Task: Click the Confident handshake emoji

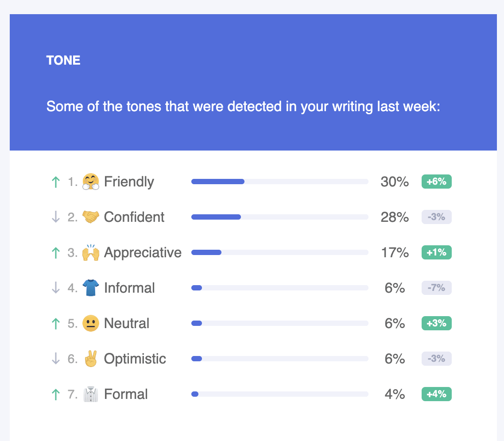Action: [x=91, y=217]
